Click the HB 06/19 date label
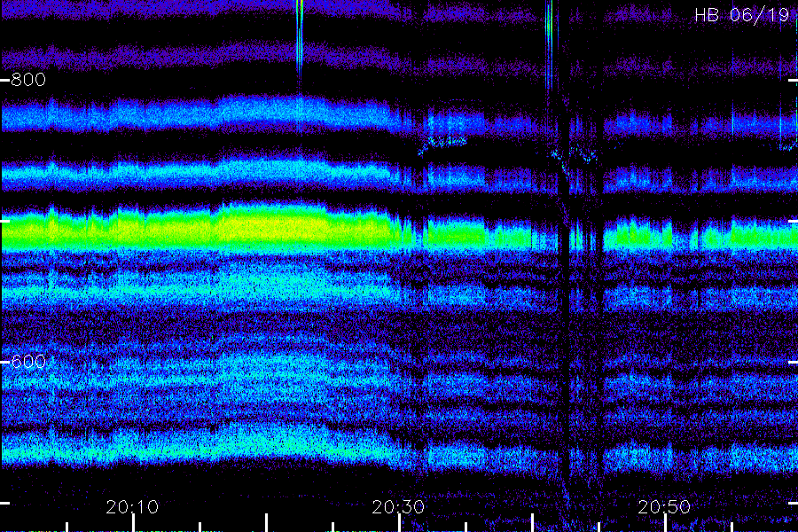 (x=741, y=15)
